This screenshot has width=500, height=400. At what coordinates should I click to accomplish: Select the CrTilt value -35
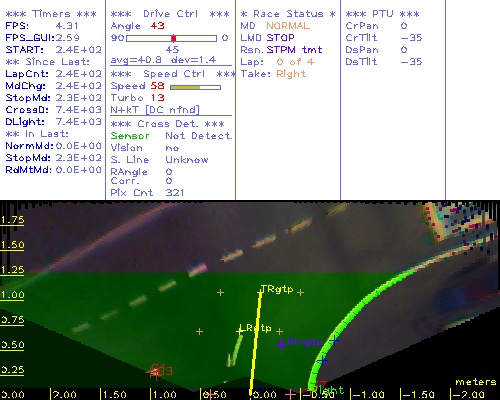click(x=411, y=38)
